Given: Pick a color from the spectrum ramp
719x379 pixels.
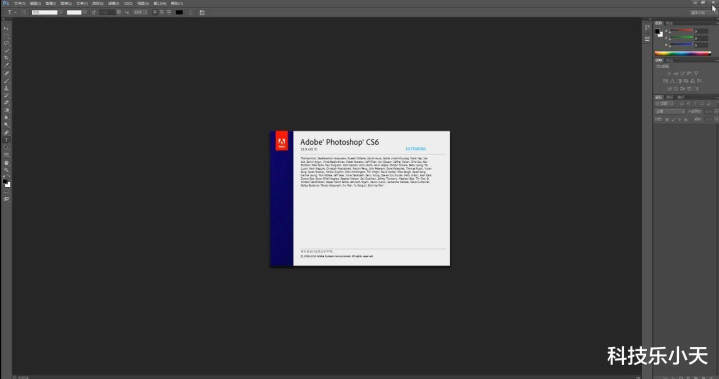Looking at the screenshot, I should [x=683, y=54].
